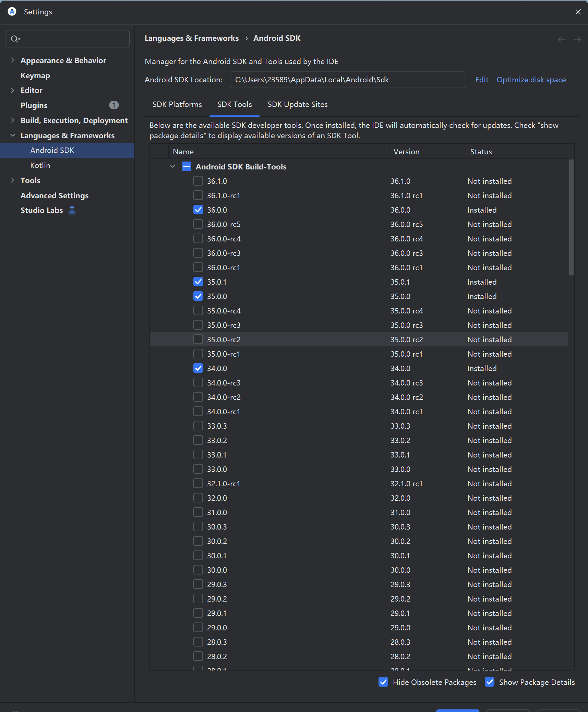The height and width of the screenshot is (712, 588).
Task: Click the SDK tools list scrollbar
Action: [x=571, y=217]
